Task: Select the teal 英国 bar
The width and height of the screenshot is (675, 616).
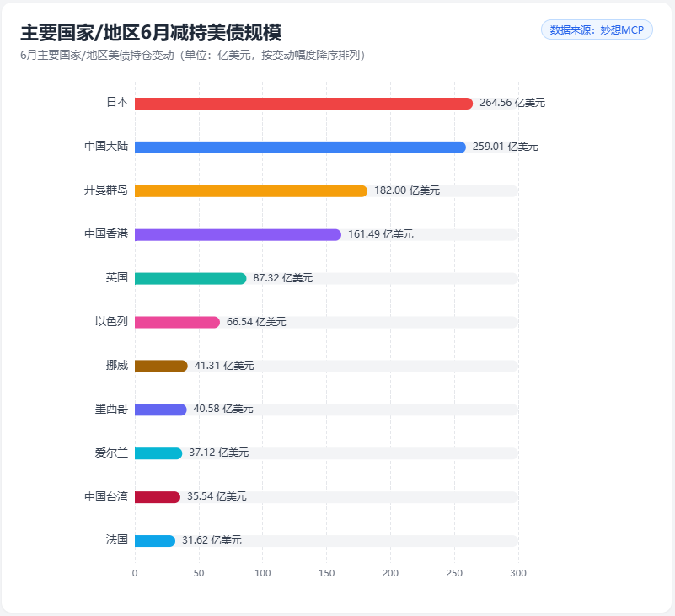Action: [190, 279]
